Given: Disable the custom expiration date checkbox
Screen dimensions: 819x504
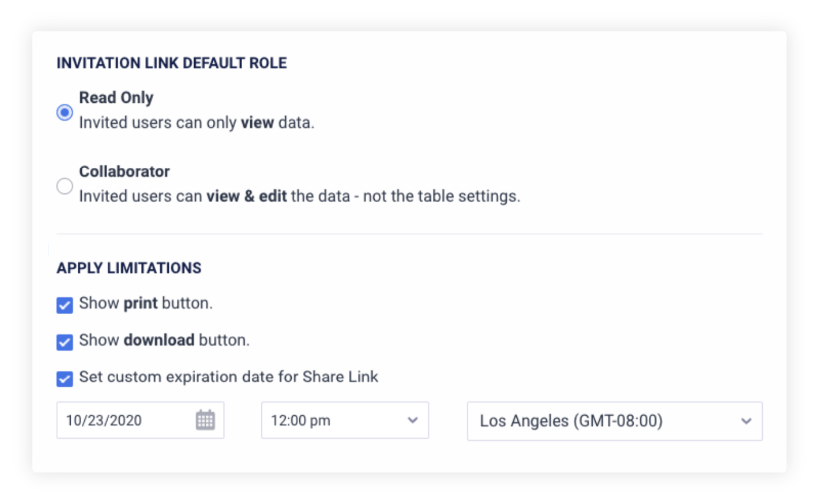Looking at the screenshot, I should coord(65,378).
